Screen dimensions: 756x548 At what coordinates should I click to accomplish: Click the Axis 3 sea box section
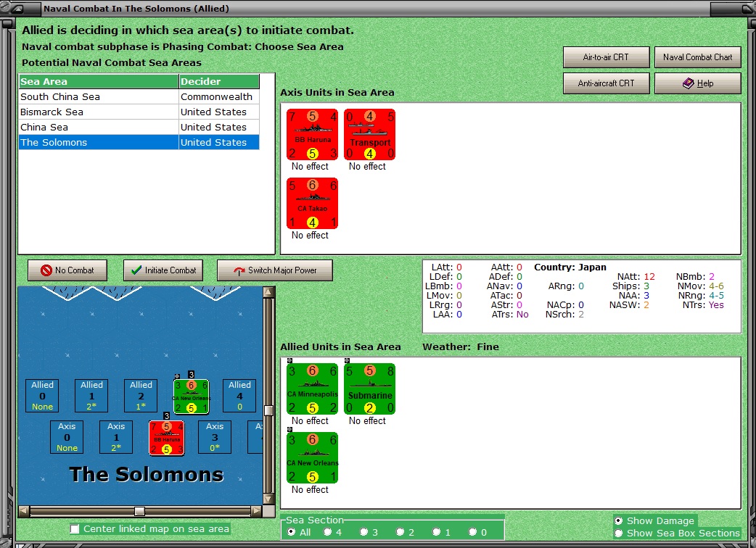pyautogui.click(x=215, y=437)
